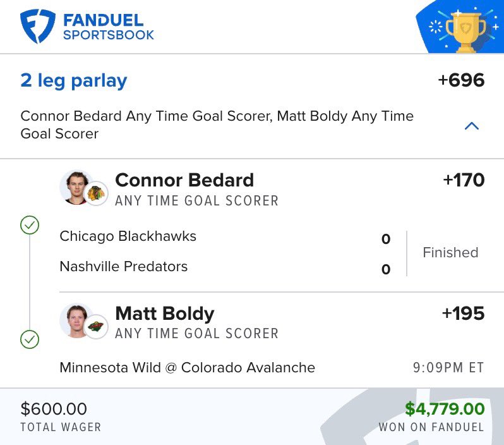Click the Minnesota Wild team logo
The height and width of the screenshot is (445, 504).
(x=96, y=327)
